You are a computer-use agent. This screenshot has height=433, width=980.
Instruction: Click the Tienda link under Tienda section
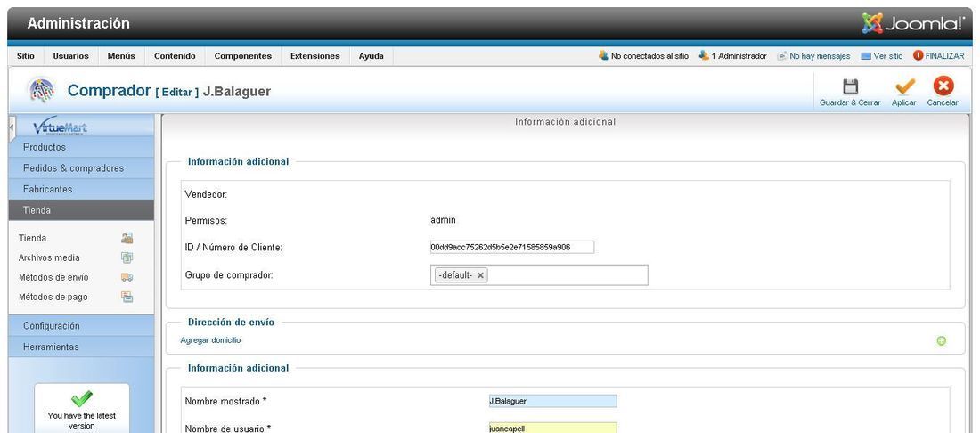pos(32,238)
